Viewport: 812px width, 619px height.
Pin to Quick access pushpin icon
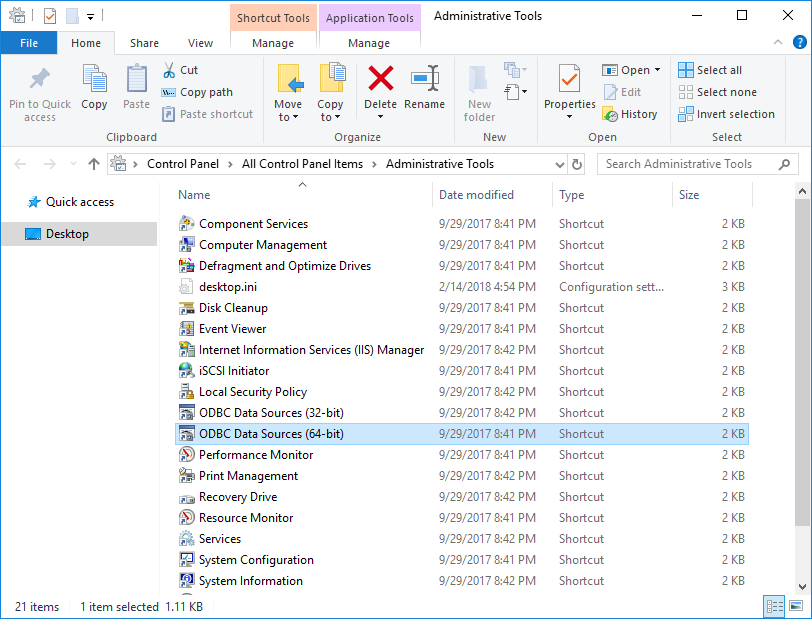(40, 79)
